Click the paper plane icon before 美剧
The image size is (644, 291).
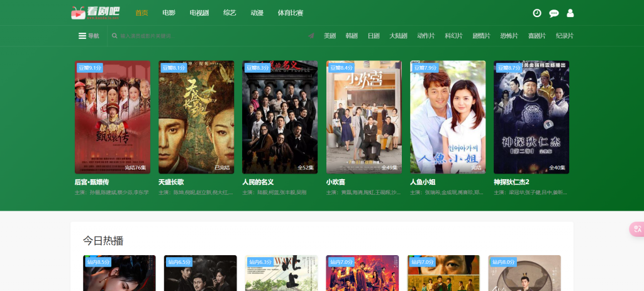[x=311, y=36]
